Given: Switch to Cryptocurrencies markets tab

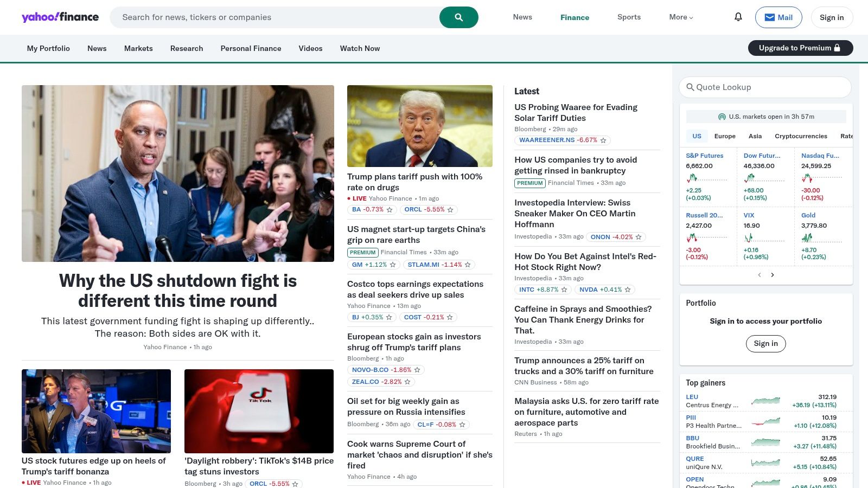Looking at the screenshot, I should pyautogui.click(x=801, y=136).
